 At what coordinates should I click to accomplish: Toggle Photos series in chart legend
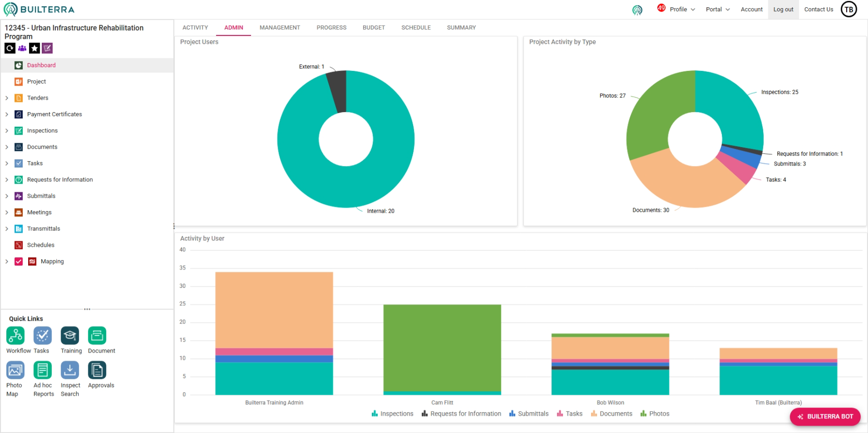coord(654,414)
